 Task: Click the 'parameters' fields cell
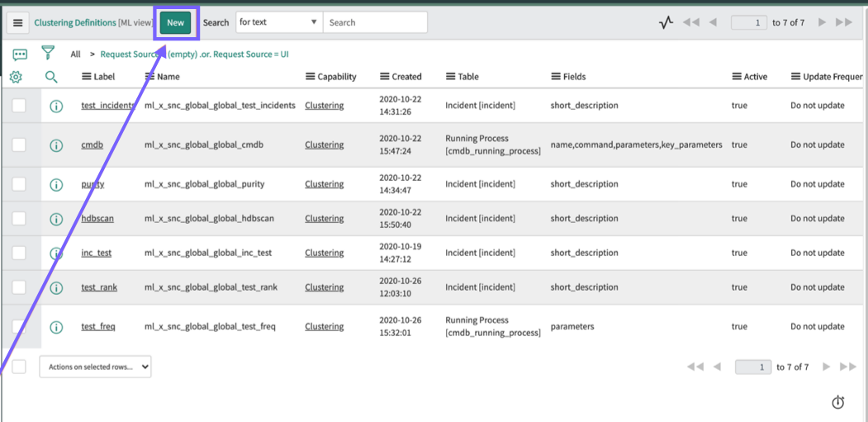click(x=572, y=327)
